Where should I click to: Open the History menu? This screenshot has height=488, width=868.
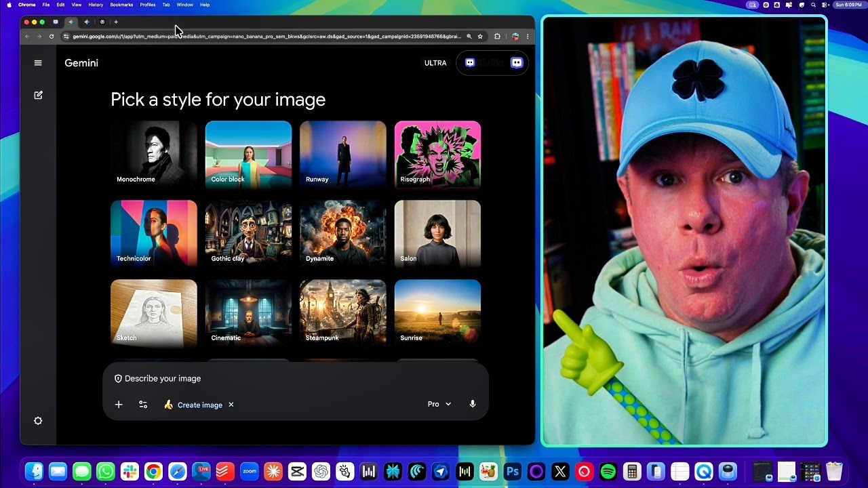96,5
